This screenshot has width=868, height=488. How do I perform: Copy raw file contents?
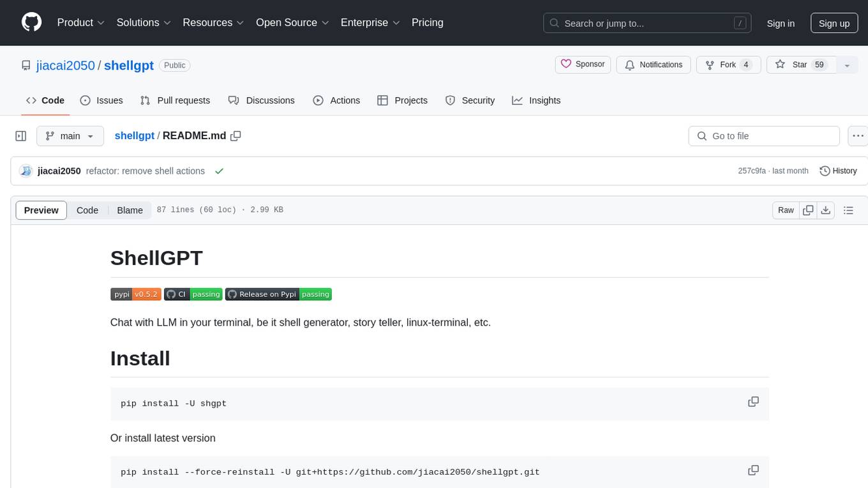(808, 210)
